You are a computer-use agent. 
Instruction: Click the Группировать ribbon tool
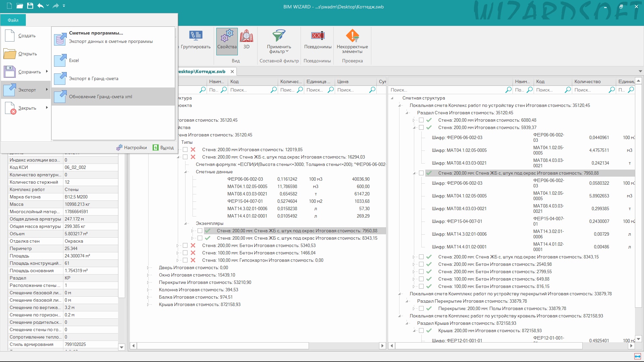[x=195, y=40]
